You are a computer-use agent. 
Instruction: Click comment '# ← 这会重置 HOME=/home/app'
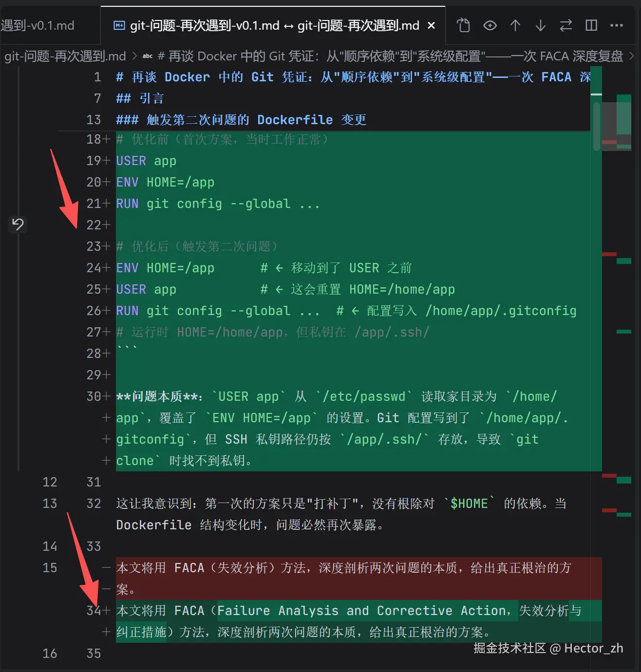358,289
